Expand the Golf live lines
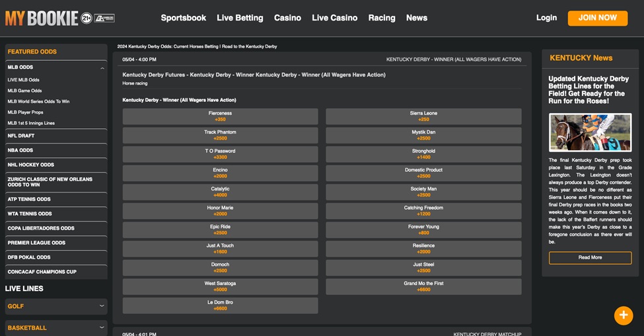644x336 pixels. pyautogui.click(x=102, y=306)
